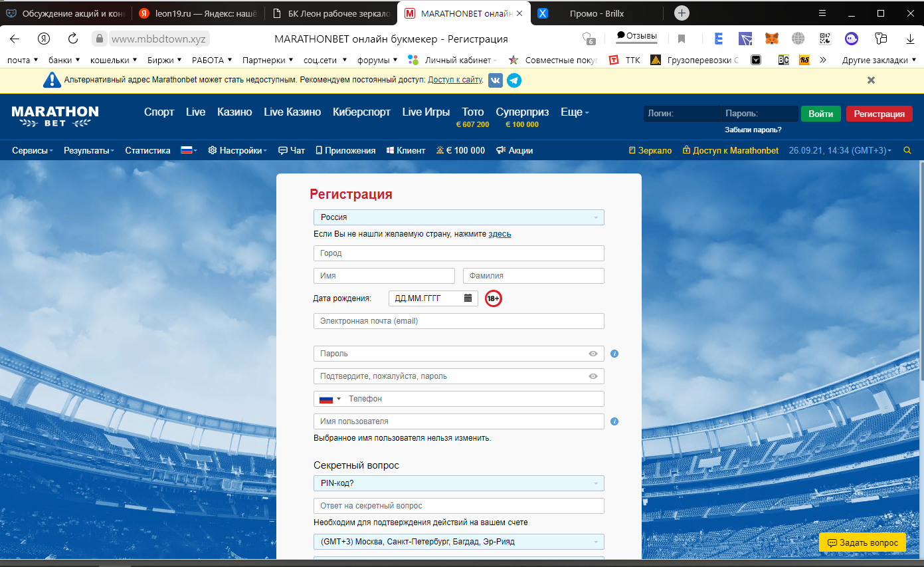Viewport: 924px width, 567px height.
Task: Click the Telegram icon in the notification bar
Action: click(x=514, y=80)
